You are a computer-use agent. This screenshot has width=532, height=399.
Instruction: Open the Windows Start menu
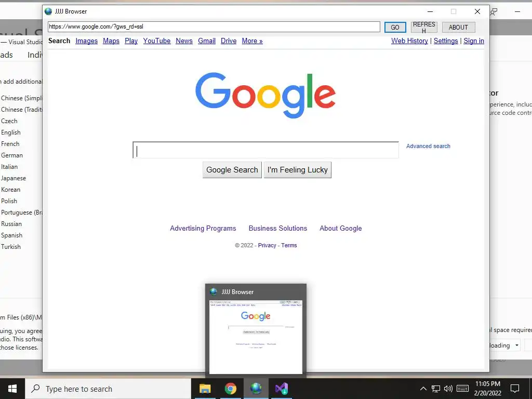click(x=12, y=389)
